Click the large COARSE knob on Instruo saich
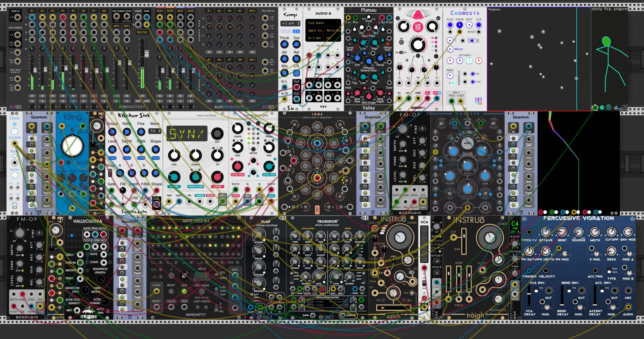This screenshot has height=339, width=644. [x=399, y=237]
